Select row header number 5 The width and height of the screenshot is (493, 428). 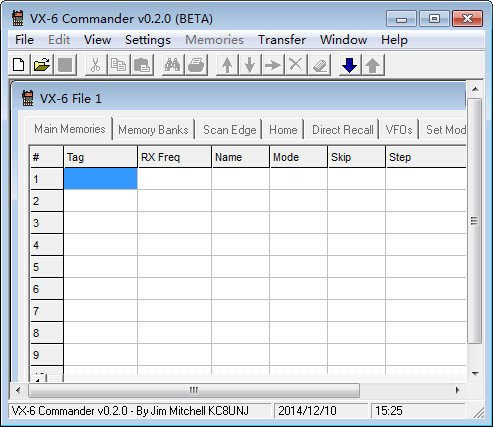47,267
